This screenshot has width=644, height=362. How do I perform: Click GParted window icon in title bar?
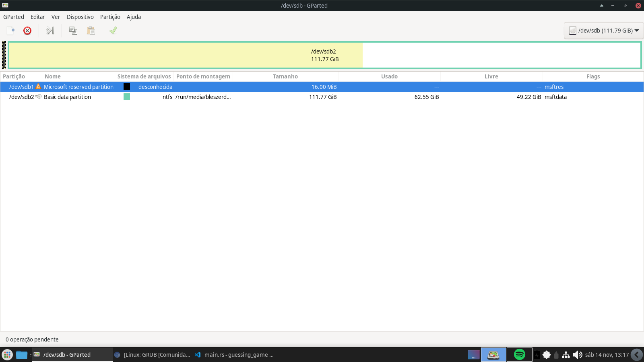coord(5,5)
